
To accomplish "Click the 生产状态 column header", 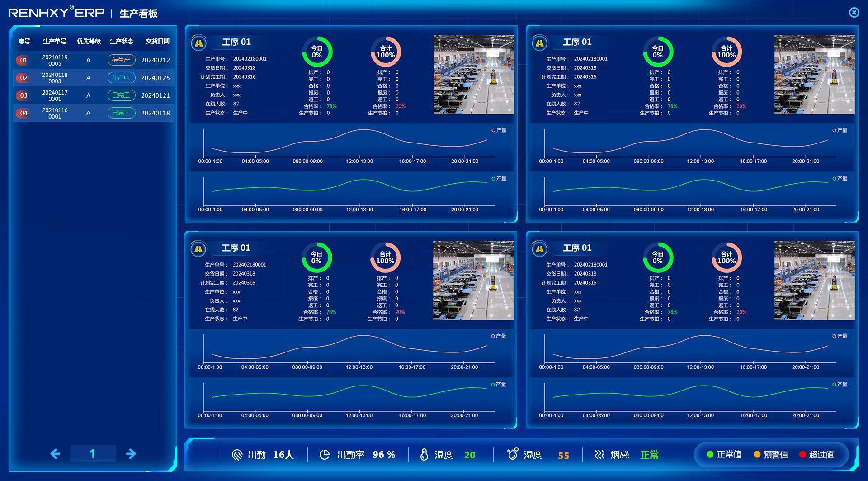I will coord(121,41).
